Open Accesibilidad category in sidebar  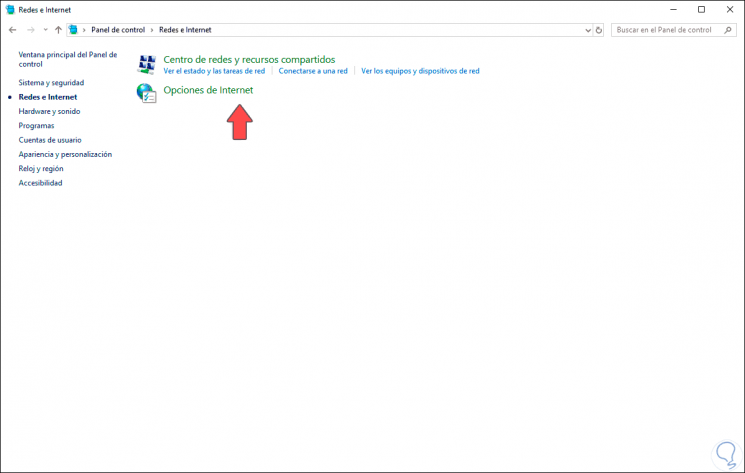click(x=40, y=183)
